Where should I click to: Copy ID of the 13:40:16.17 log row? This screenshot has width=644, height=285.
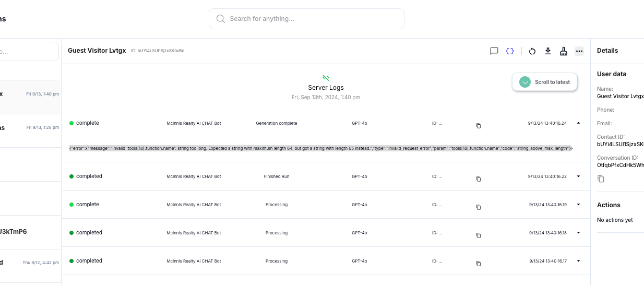tap(478, 264)
